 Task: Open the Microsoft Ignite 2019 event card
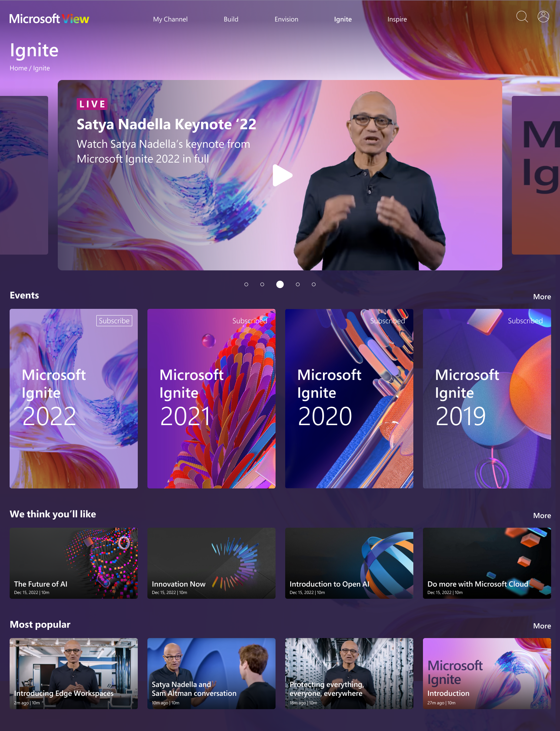[x=487, y=398]
